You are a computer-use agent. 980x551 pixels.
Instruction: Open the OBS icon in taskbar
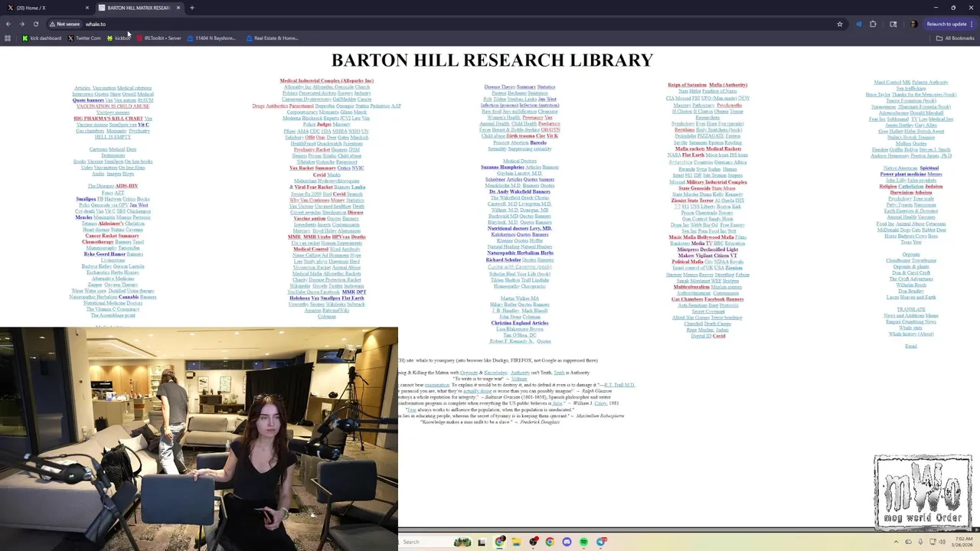[533, 542]
